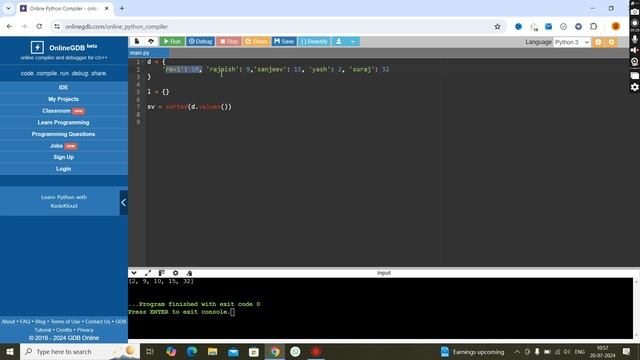Open Learn Python with KodeKloud ad
This screenshot has height=360, width=640.
coord(64,202)
